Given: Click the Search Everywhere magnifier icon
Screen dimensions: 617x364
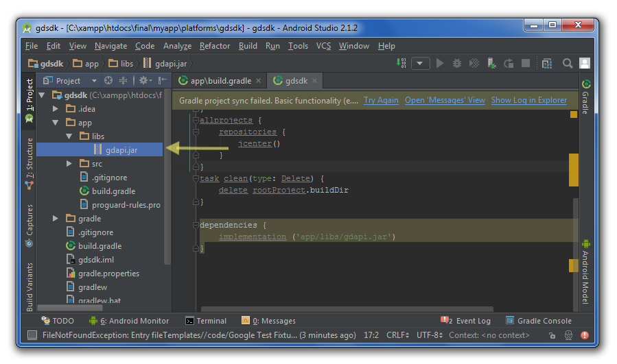Looking at the screenshot, I should [x=568, y=64].
